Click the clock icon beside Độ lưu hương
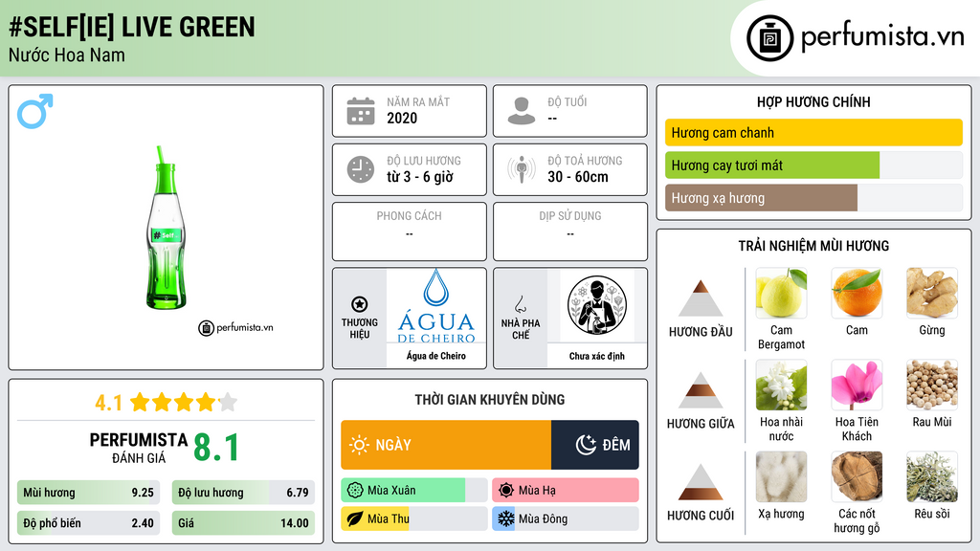 (x=361, y=169)
